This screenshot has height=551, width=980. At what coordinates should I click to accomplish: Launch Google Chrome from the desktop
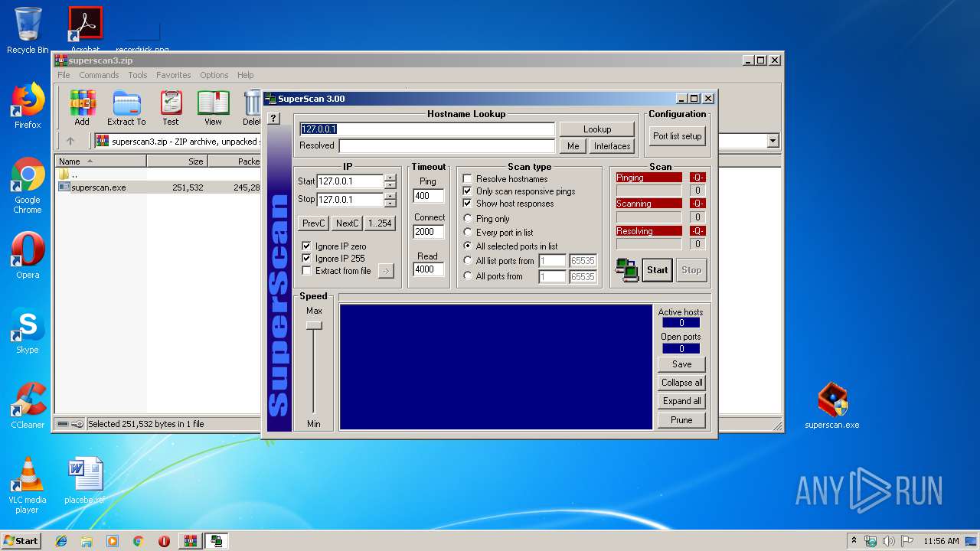click(x=28, y=185)
